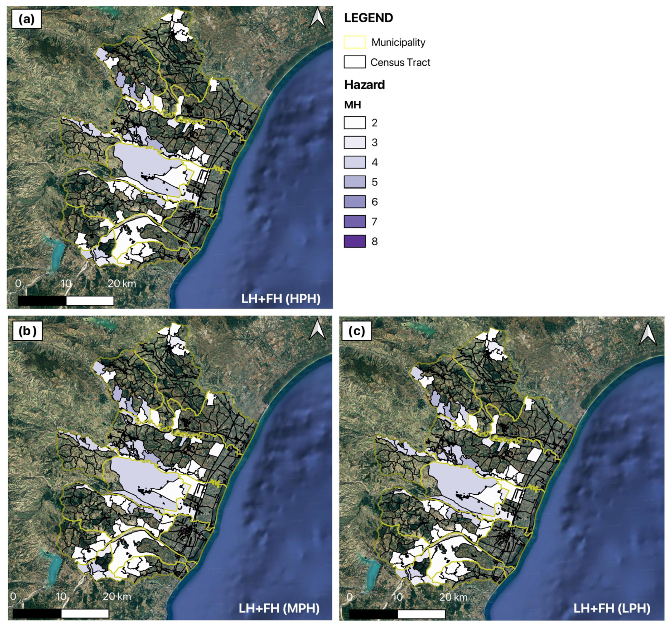The image size is (672, 626).
Task: Click the black Census Tract legend box
Action: point(354,62)
